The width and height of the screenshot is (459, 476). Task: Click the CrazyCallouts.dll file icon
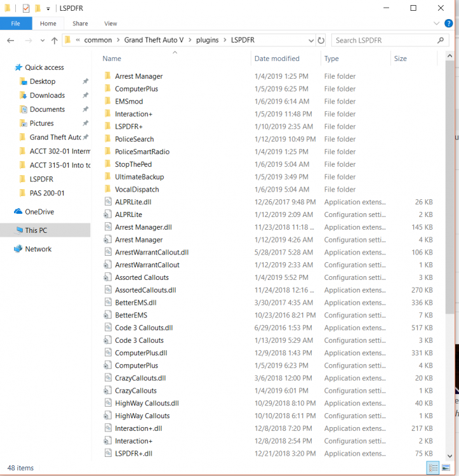pos(108,378)
